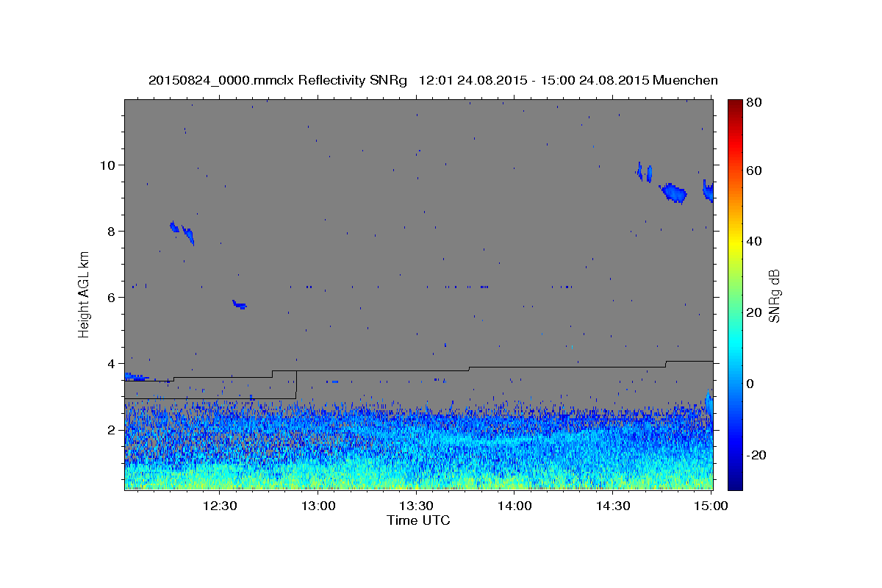Click the 14:30 time tick label
882x588 pixels.
click(612, 506)
